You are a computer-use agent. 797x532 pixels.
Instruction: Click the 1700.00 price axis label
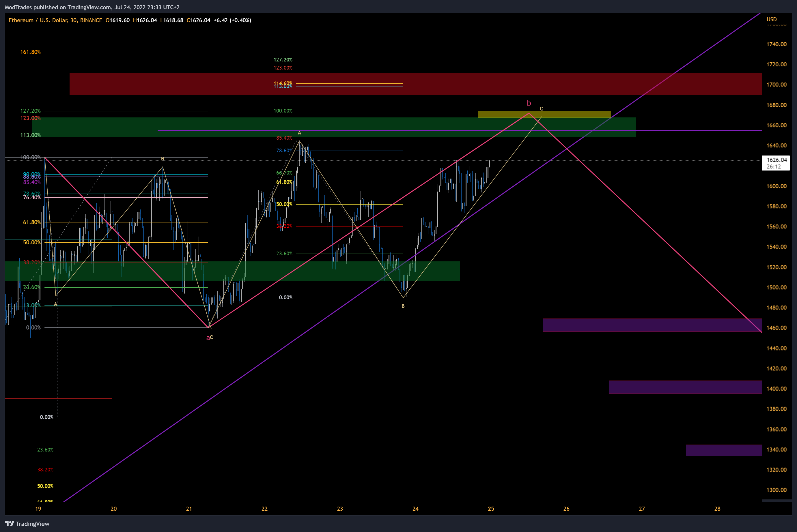[776, 85]
